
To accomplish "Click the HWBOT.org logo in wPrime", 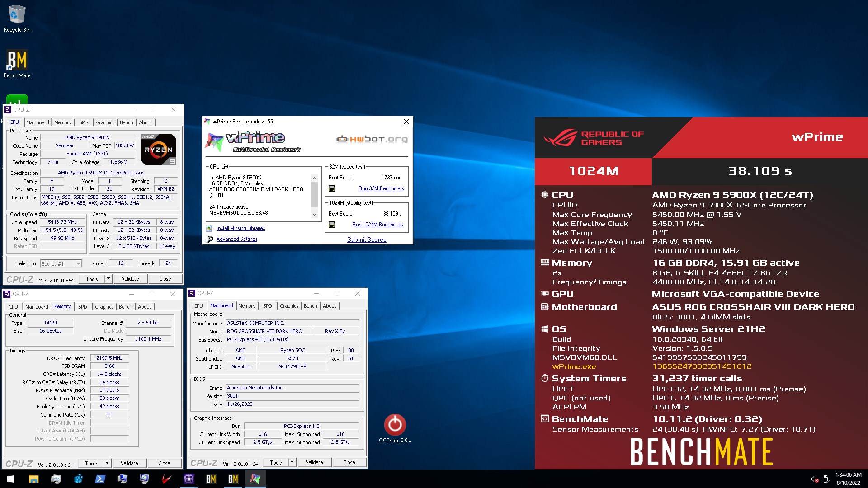I will pyautogui.click(x=372, y=139).
